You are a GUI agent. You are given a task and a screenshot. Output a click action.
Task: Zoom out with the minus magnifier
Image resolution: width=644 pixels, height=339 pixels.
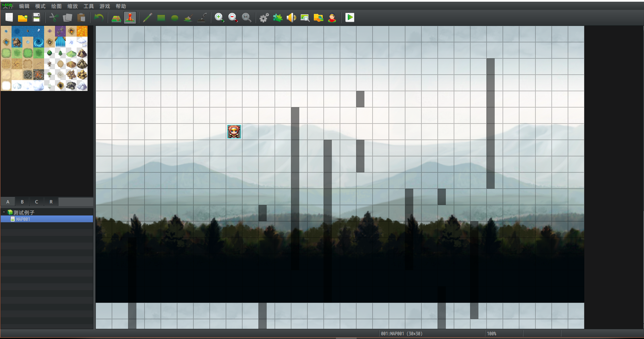pyautogui.click(x=233, y=18)
